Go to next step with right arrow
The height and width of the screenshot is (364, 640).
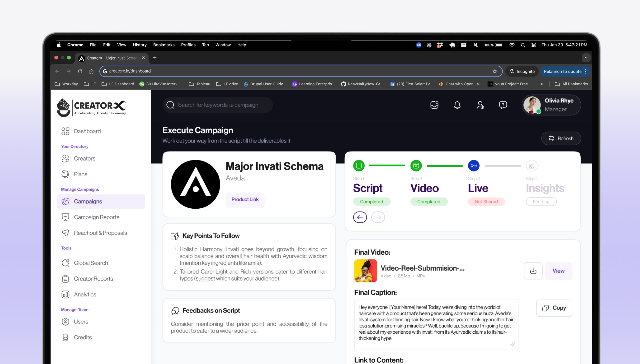click(378, 217)
